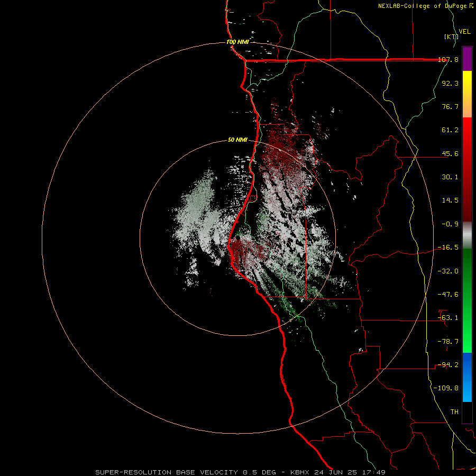Pick the purple segment of the velocity color bar
The image size is (476, 476).
click(467, 59)
